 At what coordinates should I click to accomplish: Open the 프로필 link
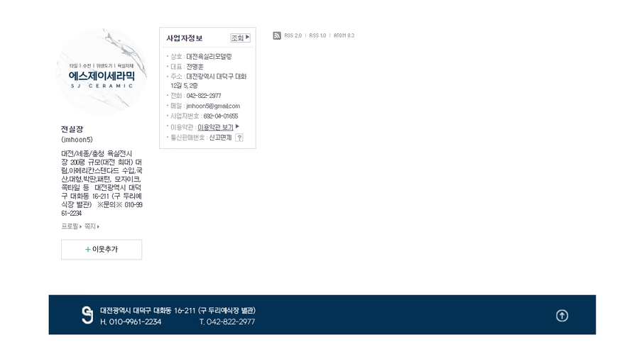71,226
